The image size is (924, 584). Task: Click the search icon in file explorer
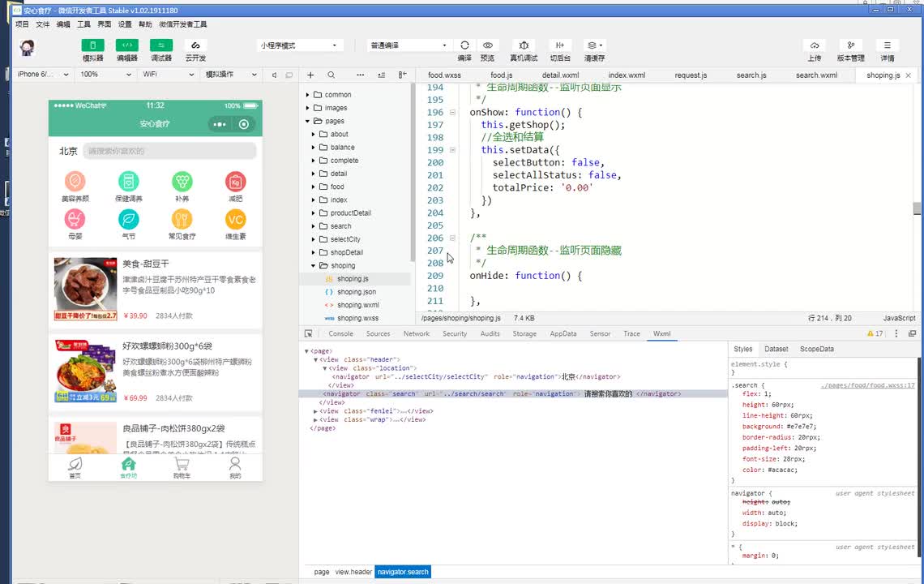click(x=332, y=75)
